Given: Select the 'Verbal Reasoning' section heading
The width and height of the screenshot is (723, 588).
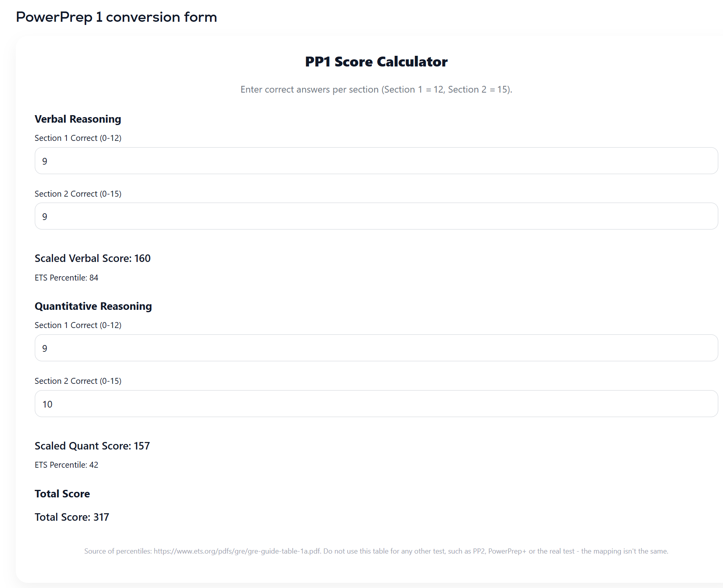Looking at the screenshot, I should (78, 119).
